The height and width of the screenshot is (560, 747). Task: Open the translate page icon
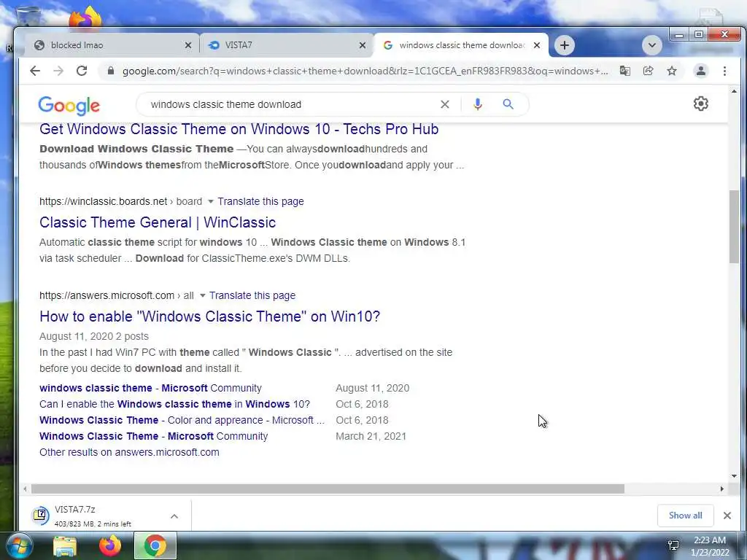[624, 71]
